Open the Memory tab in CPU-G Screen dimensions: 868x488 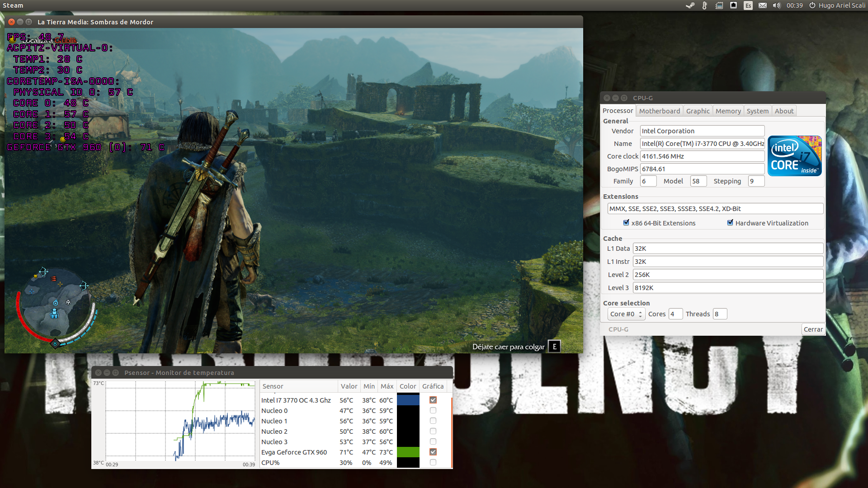(728, 111)
